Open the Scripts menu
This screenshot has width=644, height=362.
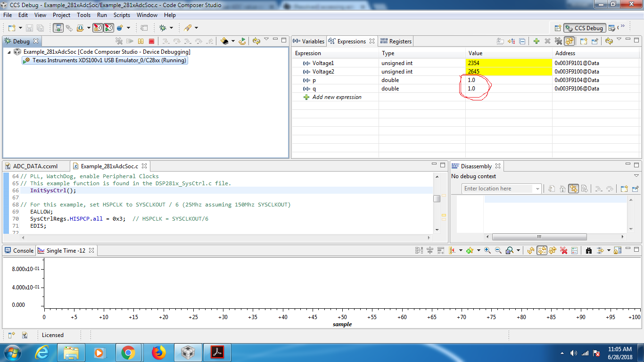[122, 15]
